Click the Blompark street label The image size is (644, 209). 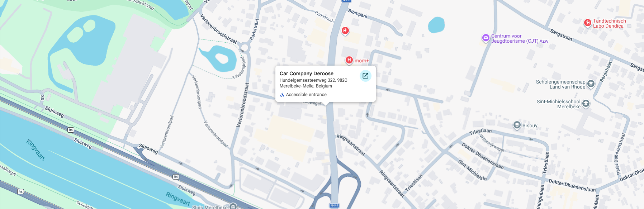pos(358,13)
